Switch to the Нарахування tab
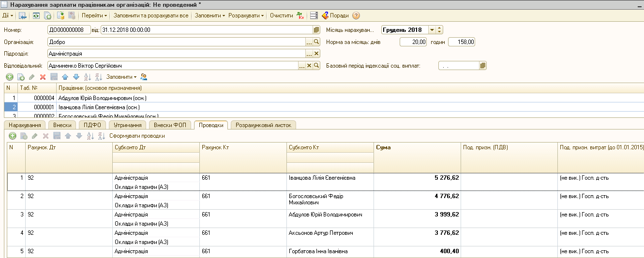Image resolution: width=644 pixels, height=258 pixels. pos(25,125)
